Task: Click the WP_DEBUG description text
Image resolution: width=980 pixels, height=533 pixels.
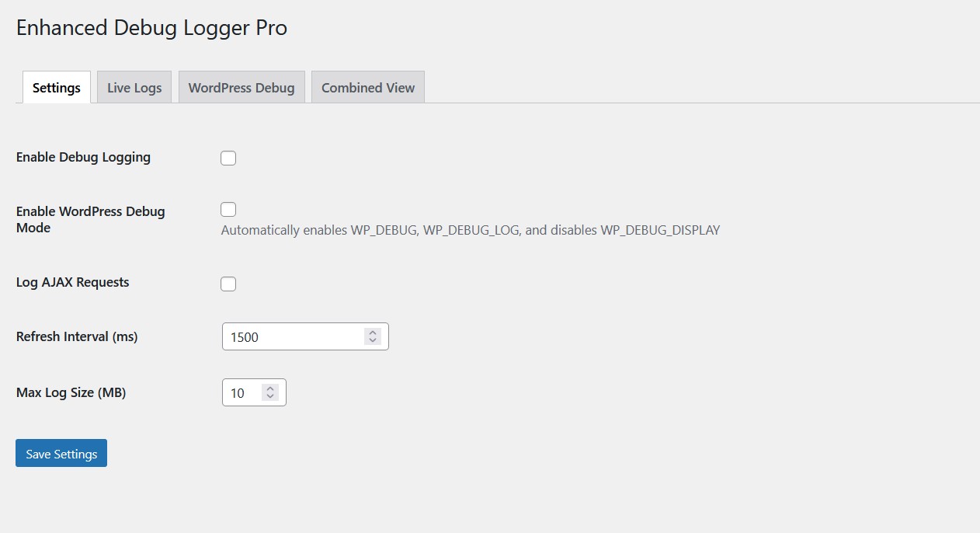Action: (471, 230)
